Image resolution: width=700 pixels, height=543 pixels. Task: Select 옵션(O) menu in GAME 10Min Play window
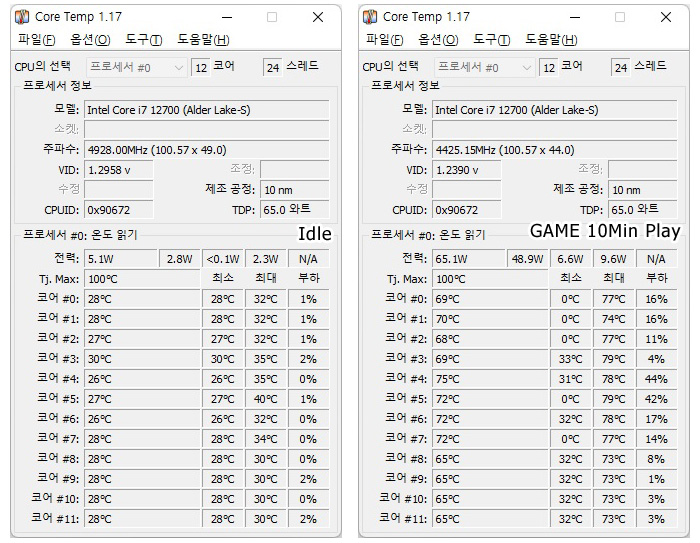click(438, 40)
